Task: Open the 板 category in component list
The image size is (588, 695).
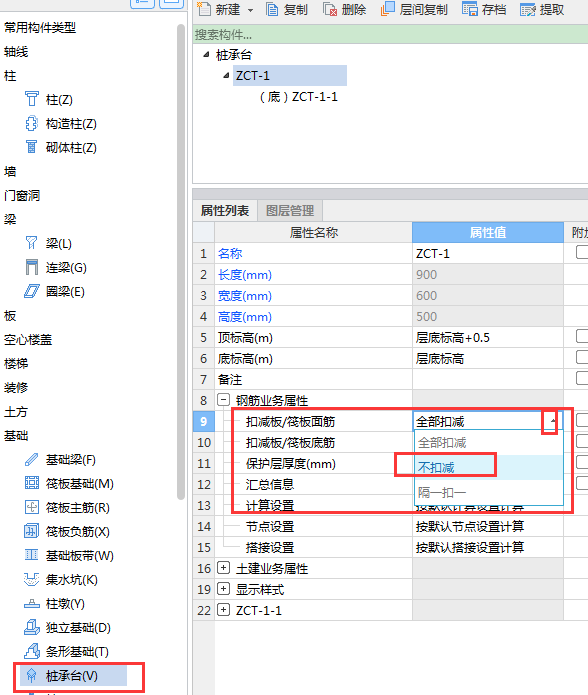Action: click(10, 316)
